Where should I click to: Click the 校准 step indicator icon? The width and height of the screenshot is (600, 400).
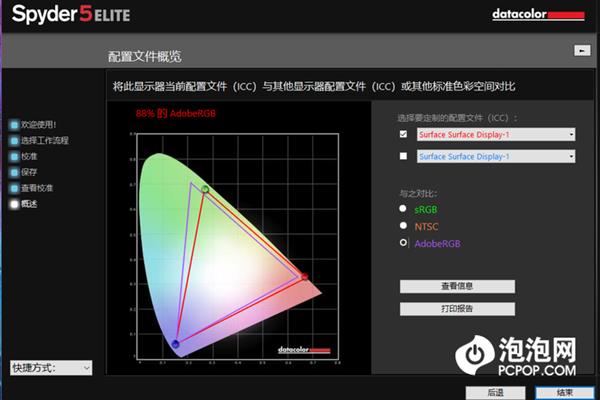pyautogui.click(x=14, y=157)
